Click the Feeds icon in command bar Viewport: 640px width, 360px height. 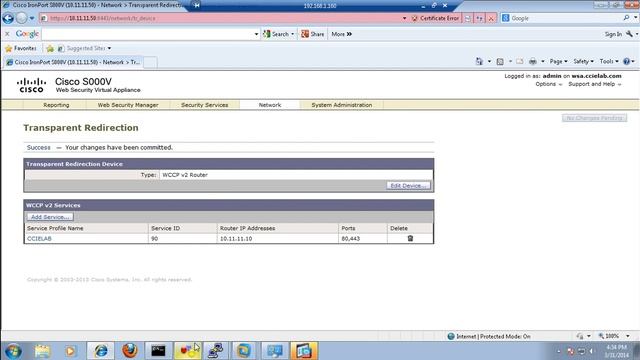tap(500, 61)
